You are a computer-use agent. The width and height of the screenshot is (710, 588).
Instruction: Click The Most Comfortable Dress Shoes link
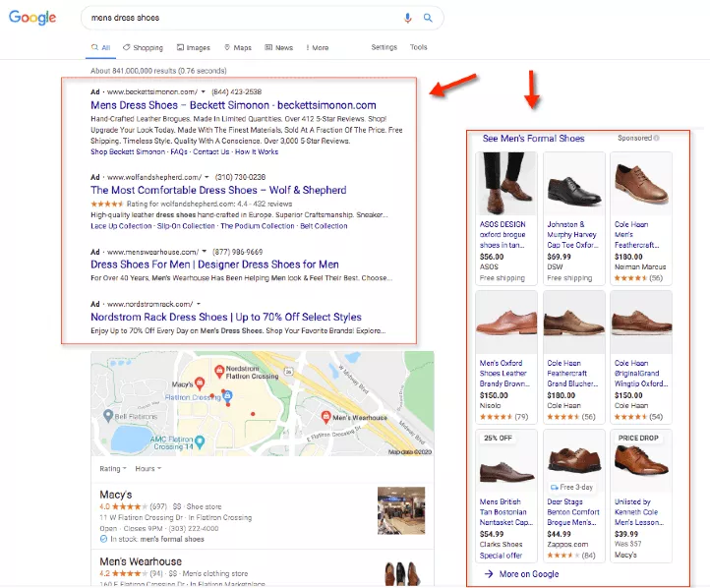(x=217, y=190)
